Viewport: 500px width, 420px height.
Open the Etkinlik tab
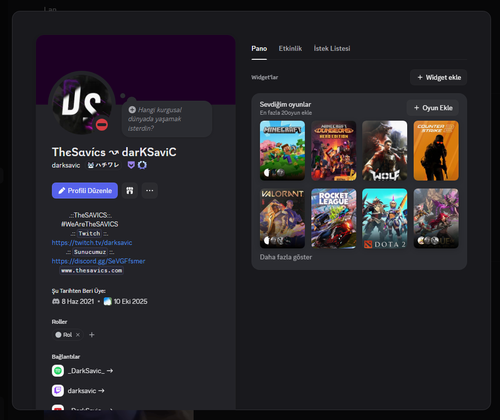click(x=290, y=49)
